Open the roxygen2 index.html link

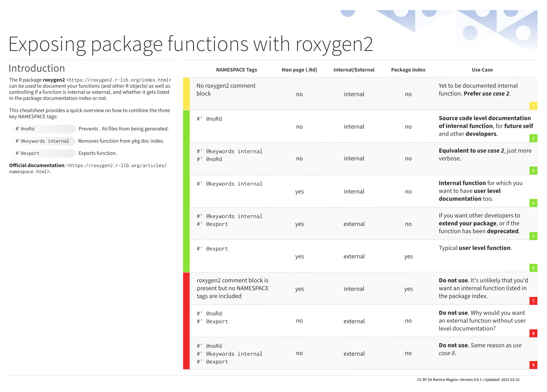[x=119, y=80]
